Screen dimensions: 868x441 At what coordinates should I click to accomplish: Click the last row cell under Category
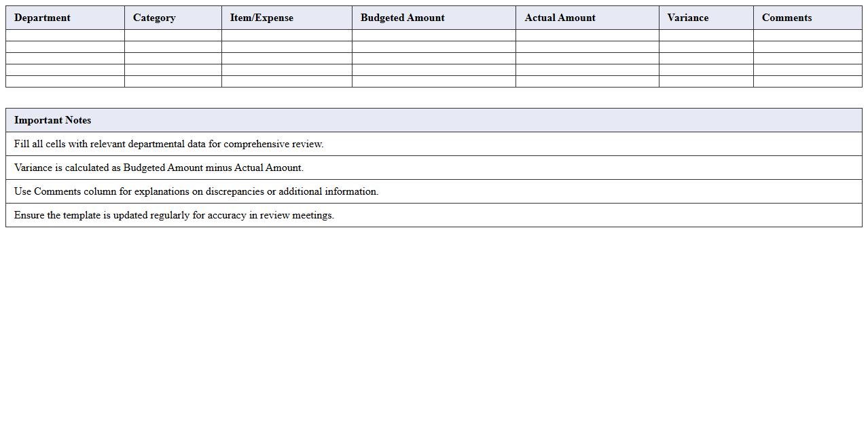(x=173, y=81)
